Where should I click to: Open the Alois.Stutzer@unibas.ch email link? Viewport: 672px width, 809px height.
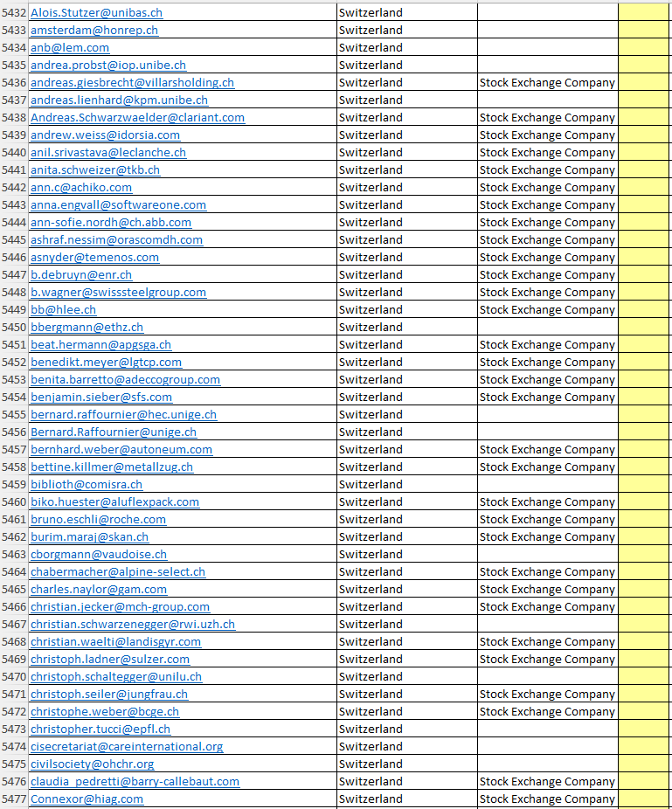(96, 12)
